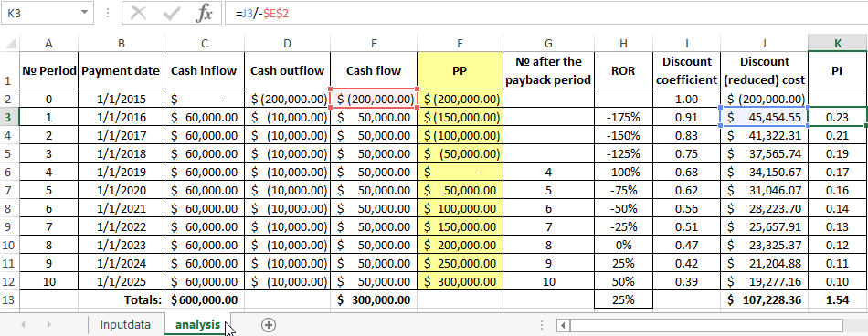Click the 'PI' header cell
The image size is (868, 336).
838,70
